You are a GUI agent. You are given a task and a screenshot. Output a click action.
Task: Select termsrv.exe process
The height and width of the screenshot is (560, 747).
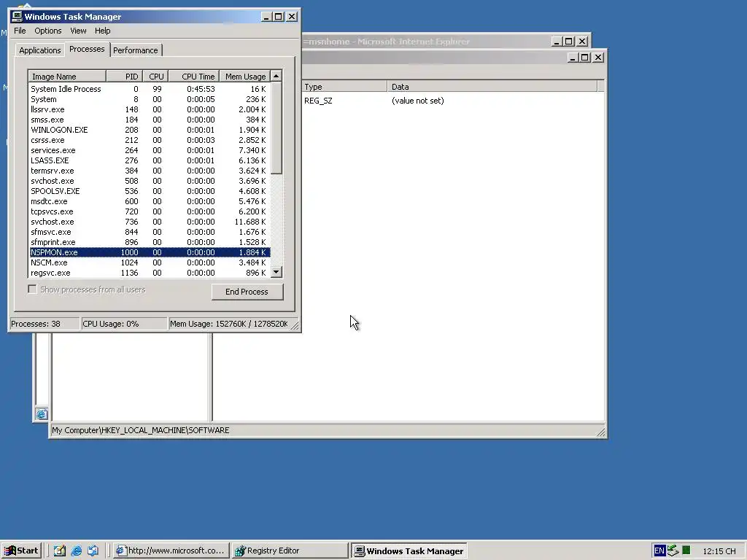tap(150, 171)
